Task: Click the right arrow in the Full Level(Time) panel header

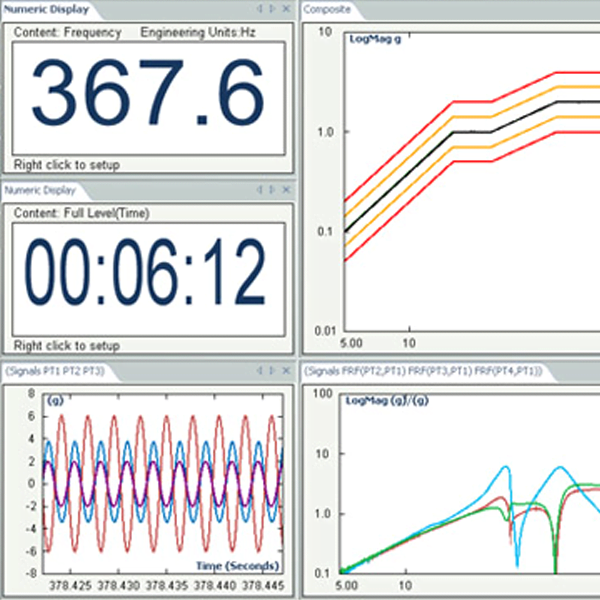Action: (x=272, y=189)
